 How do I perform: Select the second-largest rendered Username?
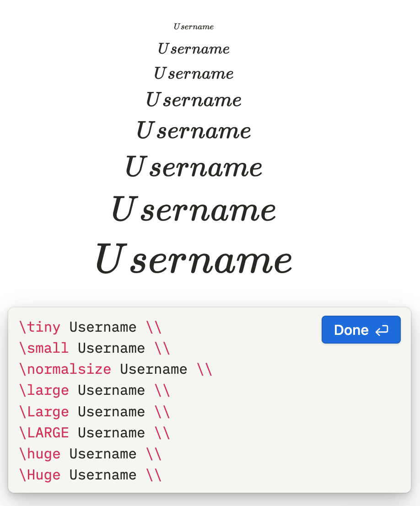click(x=194, y=209)
